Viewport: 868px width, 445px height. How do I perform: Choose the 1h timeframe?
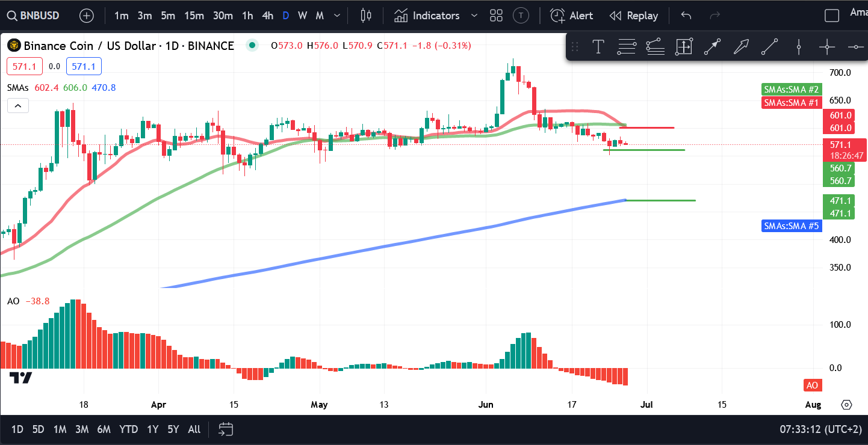pos(247,16)
